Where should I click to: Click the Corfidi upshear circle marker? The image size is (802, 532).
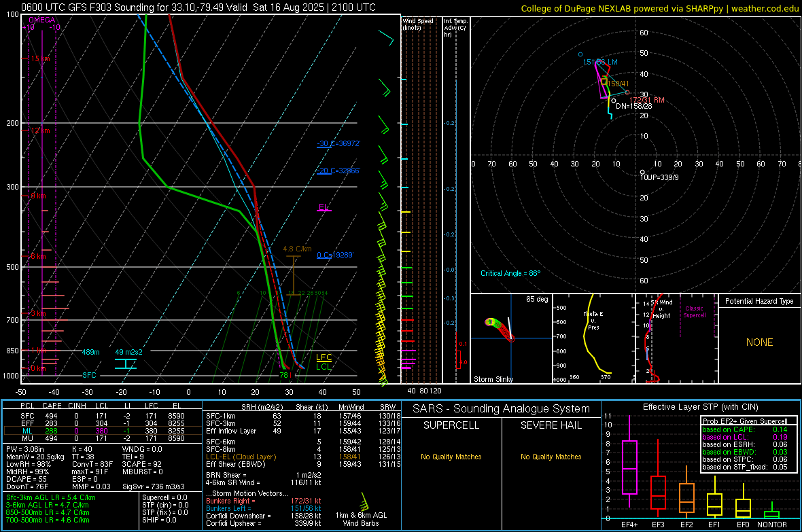642,173
